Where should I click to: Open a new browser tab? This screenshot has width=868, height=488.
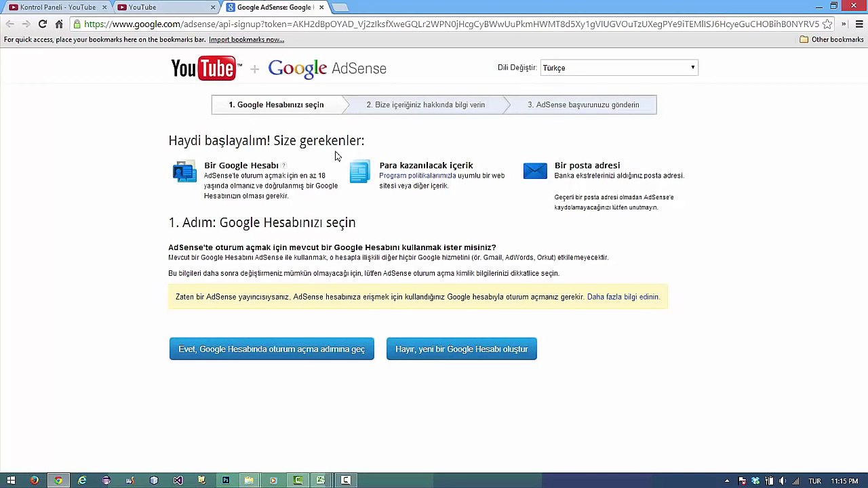pyautogui.click(x=340, y=7)
